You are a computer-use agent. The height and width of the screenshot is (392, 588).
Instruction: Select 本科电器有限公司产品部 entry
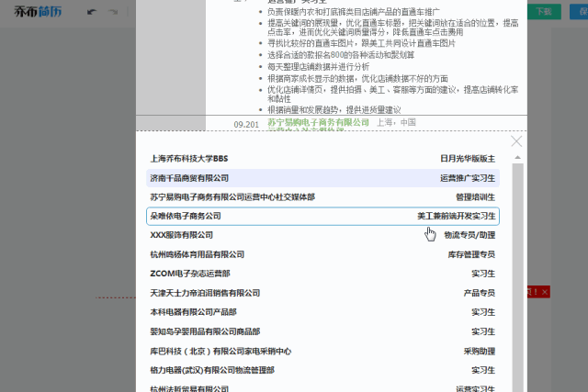[x=322, y=313]
